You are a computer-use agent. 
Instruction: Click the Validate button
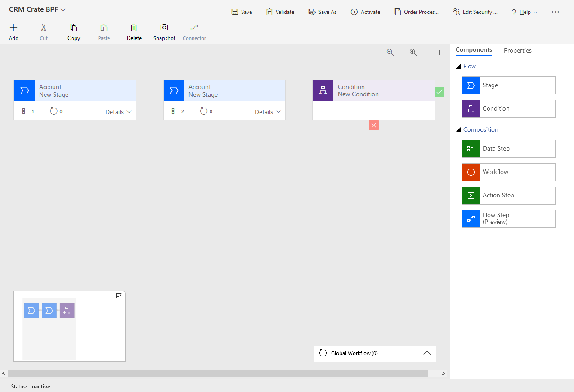coord(280,12)
